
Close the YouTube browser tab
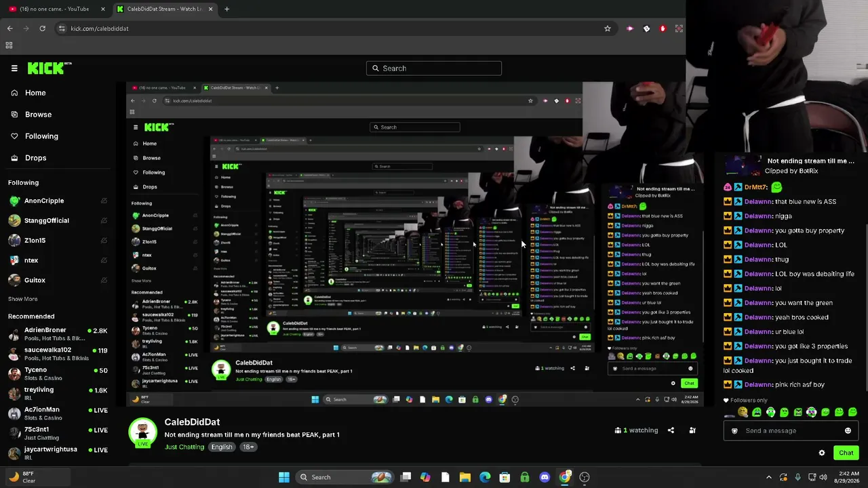click(x=103, y=9)
